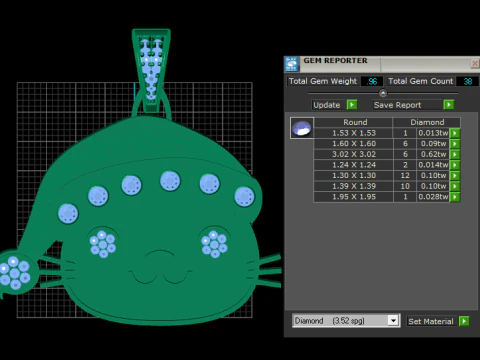The image size is (480, 360).
Task: Click the green arrow for 3.02 X 3.02 row
Action: 455,154
